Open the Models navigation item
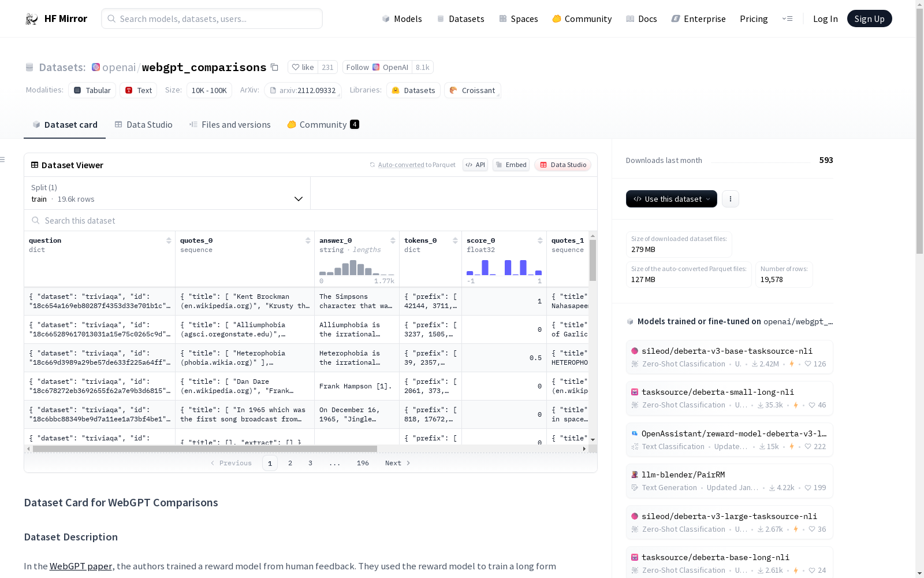The image size is (924, 578). [402, 19]
